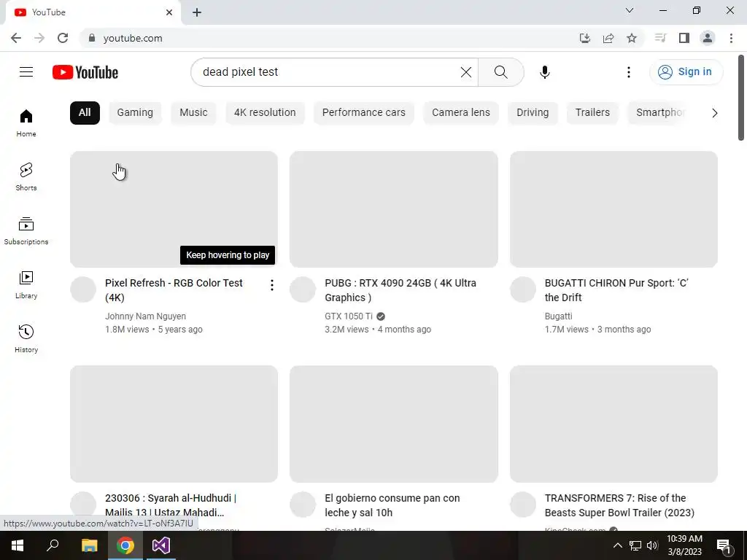Open PUBG RTX 4090 video thumbnail
The height and width of the screenshot is (560, 747).
coord(393,209)
